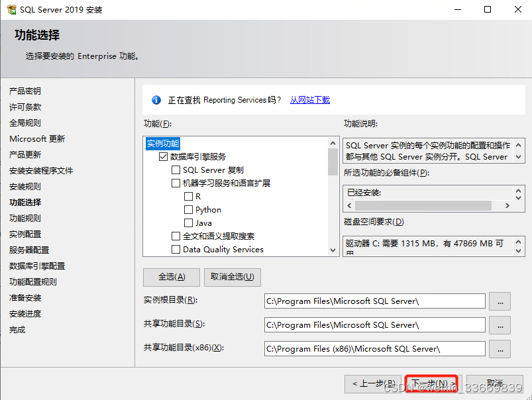Browse for the 实例根目录 folder
This screenshot has width=532, height=400.
(500, 301)
